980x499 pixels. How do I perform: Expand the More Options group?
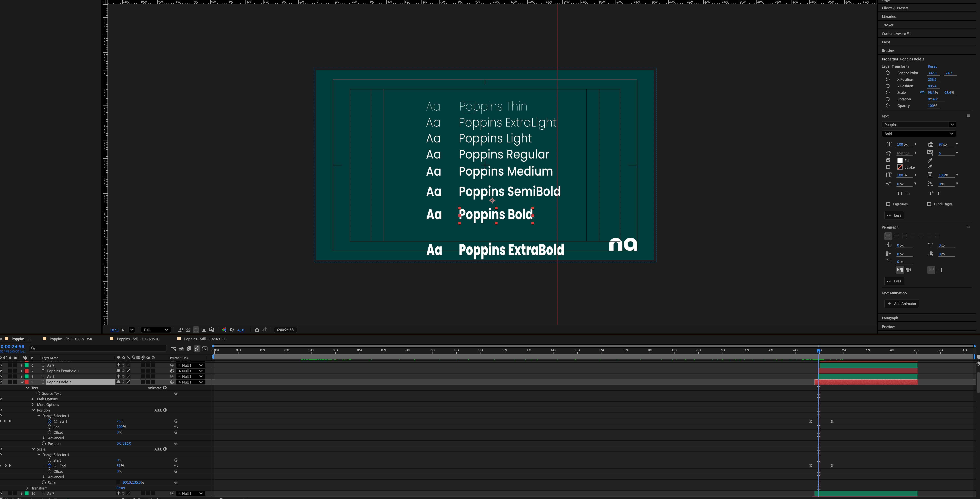click(33, 405)
